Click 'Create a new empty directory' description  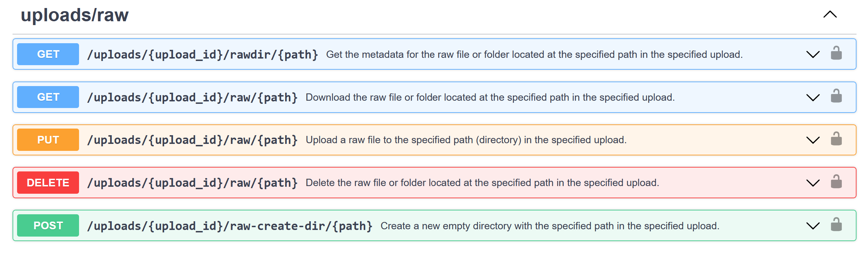pyautogui.click(x=550, y=226)
